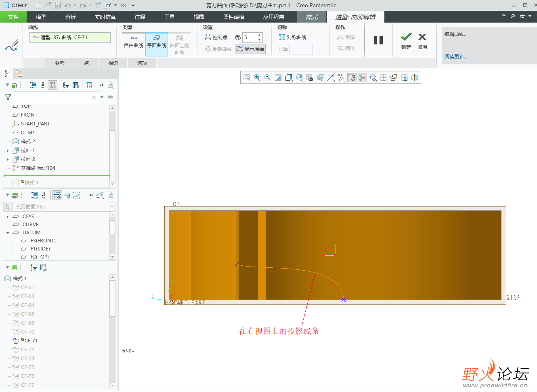
Task: Switch to the 分析 ribbon tab
Action: (71, 17)
